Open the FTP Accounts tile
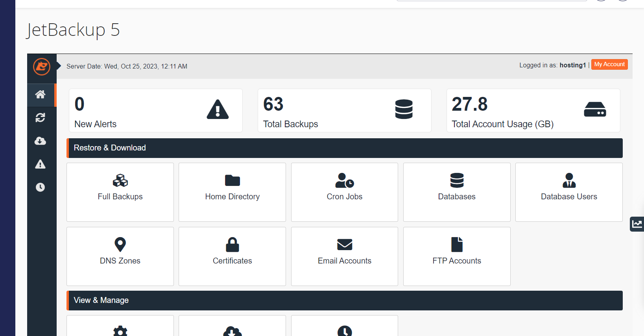 (457, 256)
